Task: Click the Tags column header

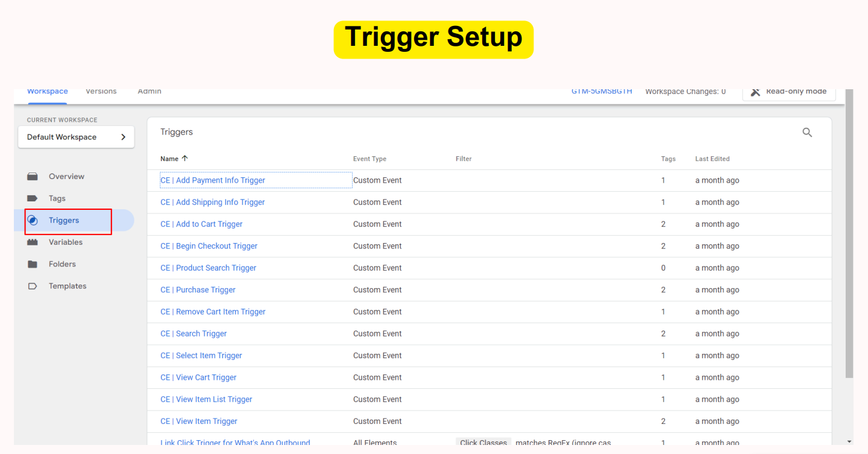Action: [x=668, y=159]
